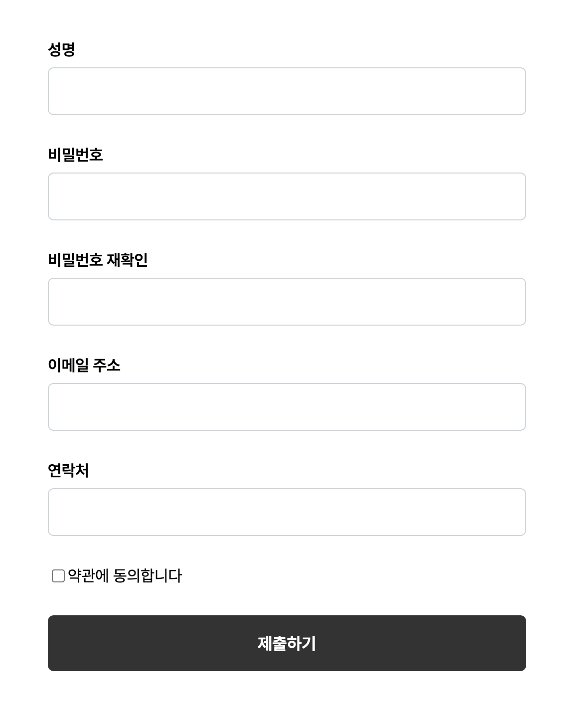Viewport: 582px width, 728px height.
Task: Place cursor in the full name box
Action: 287,91
